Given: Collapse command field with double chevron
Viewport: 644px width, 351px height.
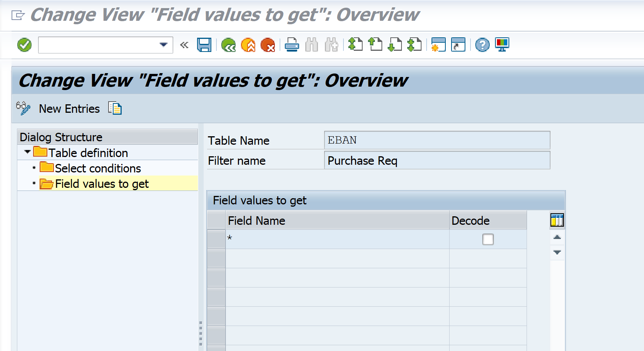Looking at the screenshot, I should 184,45.
